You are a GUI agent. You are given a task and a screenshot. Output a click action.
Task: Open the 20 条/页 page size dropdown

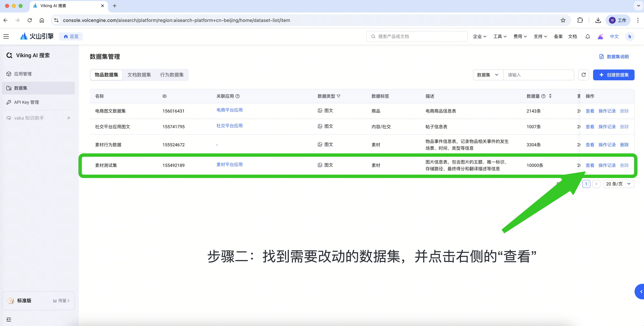click(x=618, y=184)
